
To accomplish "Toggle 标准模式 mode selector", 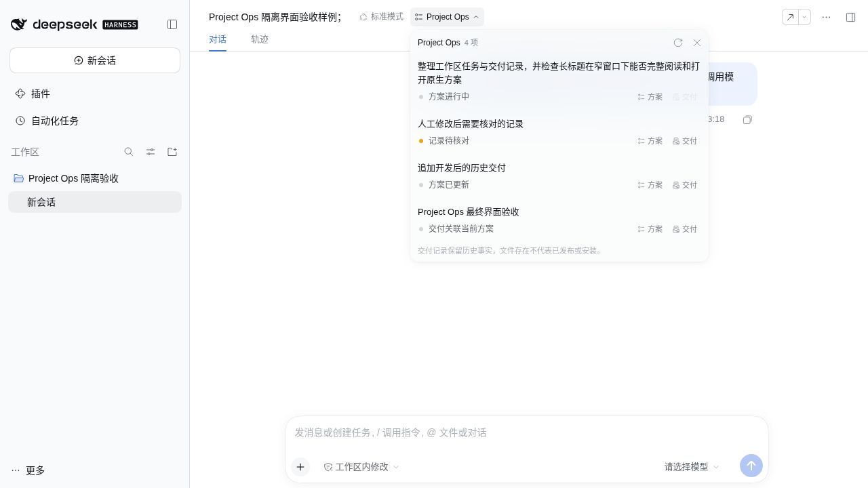I will [381, 17].
